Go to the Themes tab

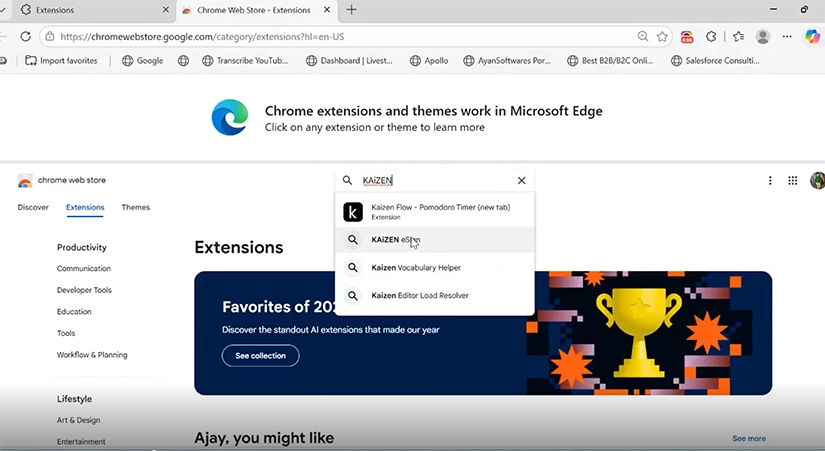(x=136, y=207)
